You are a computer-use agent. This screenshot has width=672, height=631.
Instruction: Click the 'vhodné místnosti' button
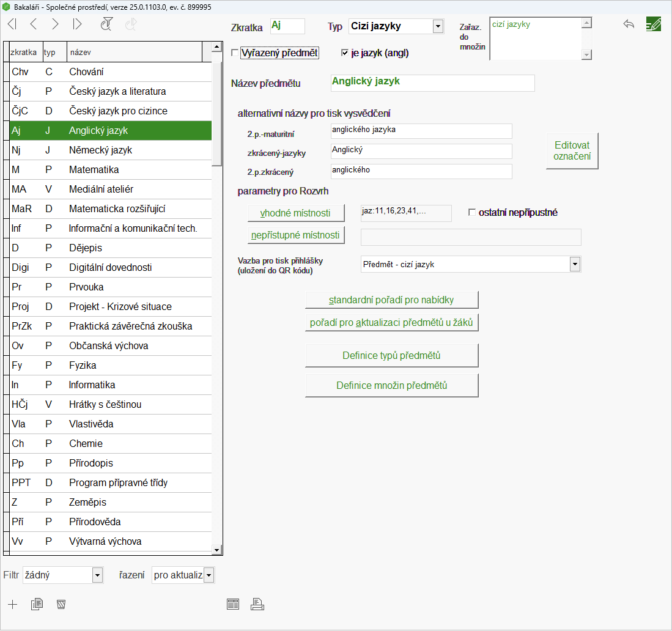point(296,213)
